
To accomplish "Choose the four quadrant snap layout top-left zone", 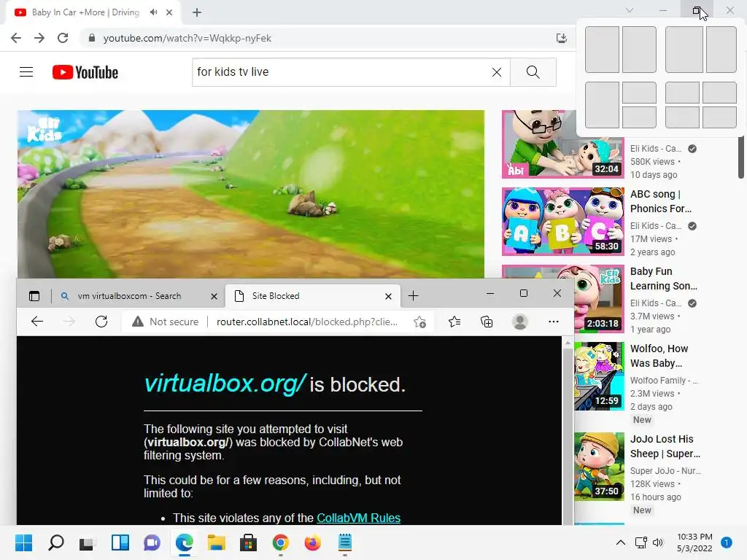I will [682, 93].
